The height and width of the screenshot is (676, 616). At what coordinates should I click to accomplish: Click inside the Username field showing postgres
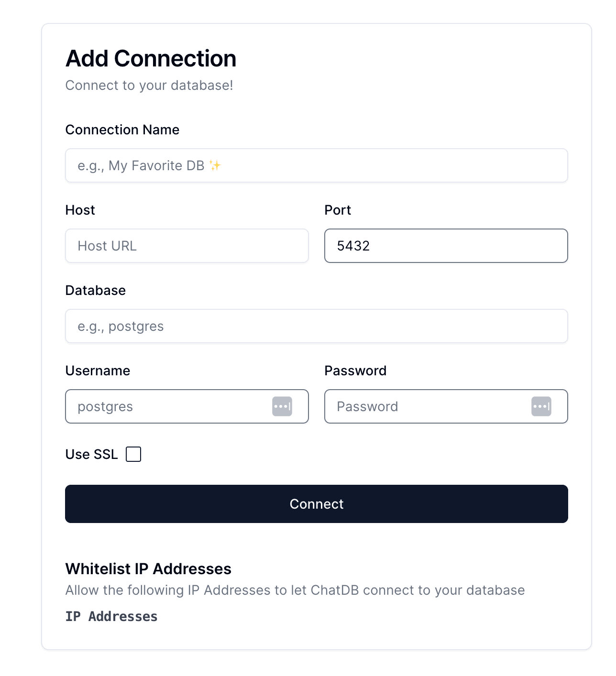point(167,406)
